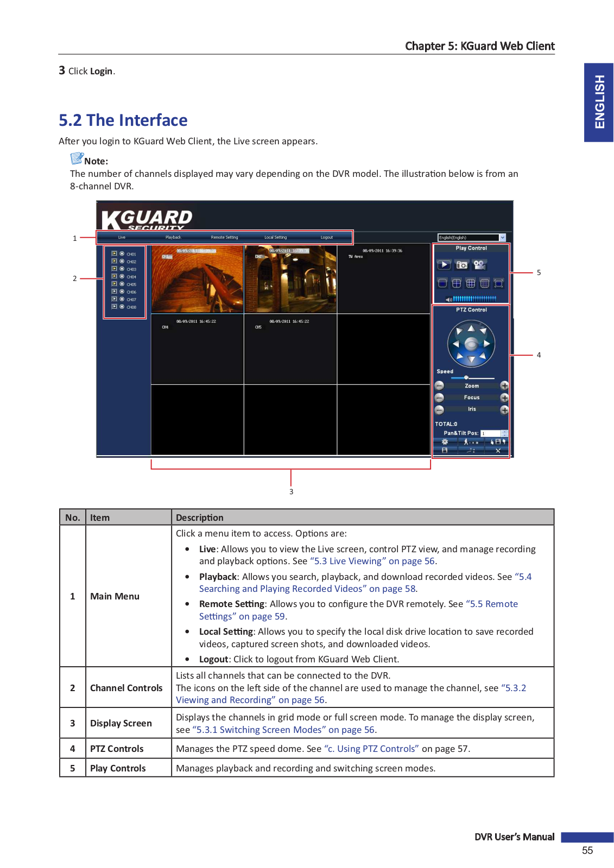Start live view for channel CH04
The height and width of the screenshot is (868, 614).
tap(114, 276)
